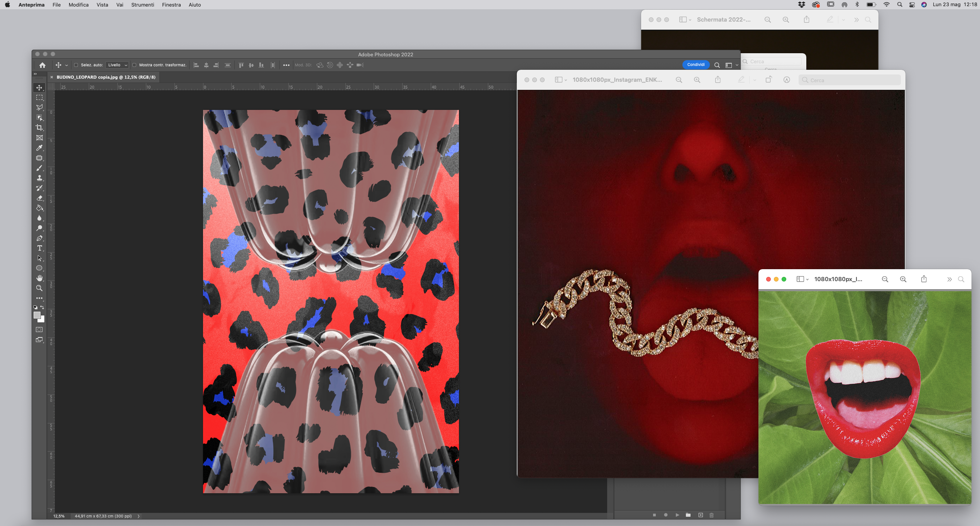This screenshot has height=526, width=980.
Task: Tick Mostra contr. trasformaz. checkbox
Action: (x=134, y=65)
